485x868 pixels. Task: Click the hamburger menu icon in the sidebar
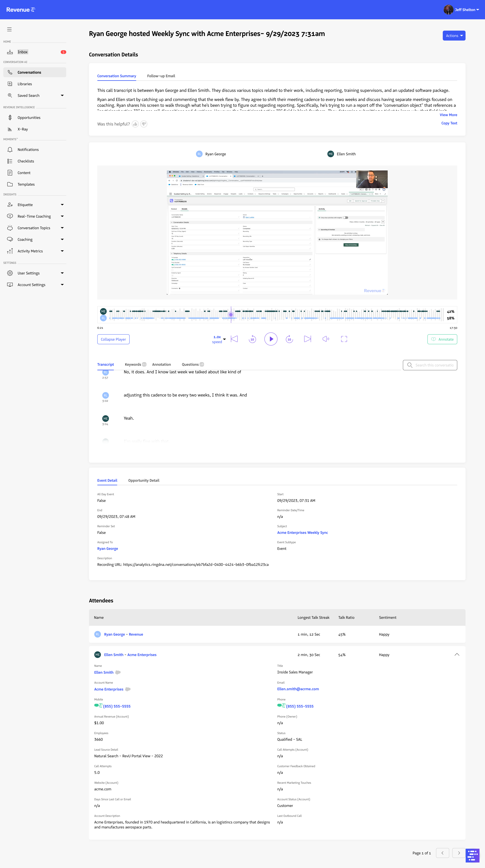[9, 29]
